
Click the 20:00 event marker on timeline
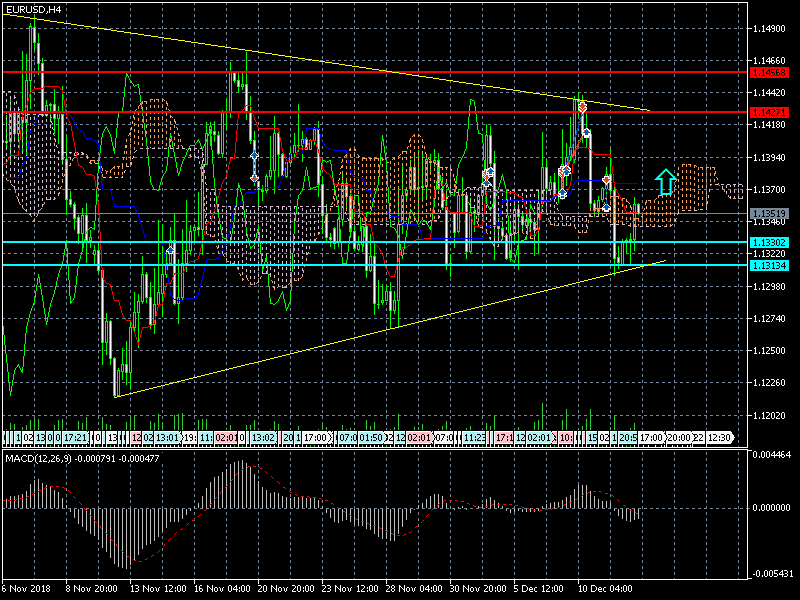click(679, 438)
